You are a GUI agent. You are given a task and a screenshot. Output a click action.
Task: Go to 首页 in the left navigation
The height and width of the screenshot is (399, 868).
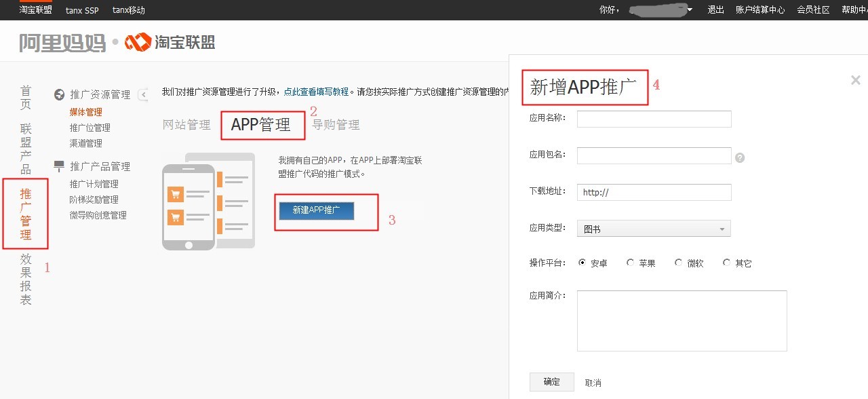point(26,98)
